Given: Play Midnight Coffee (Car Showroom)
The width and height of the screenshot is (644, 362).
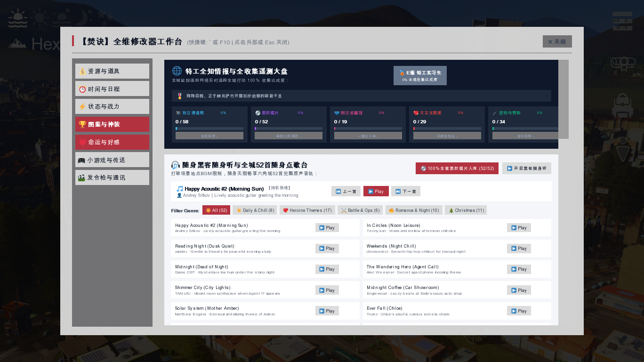Looking at the screenshot, I should pyautogui.click(x=519, y=290).
